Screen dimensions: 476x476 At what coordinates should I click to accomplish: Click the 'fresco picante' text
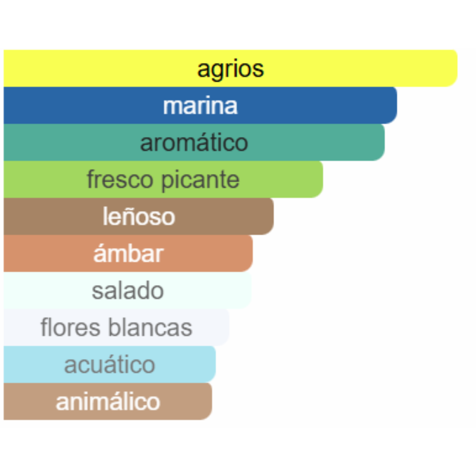[163, 180]
